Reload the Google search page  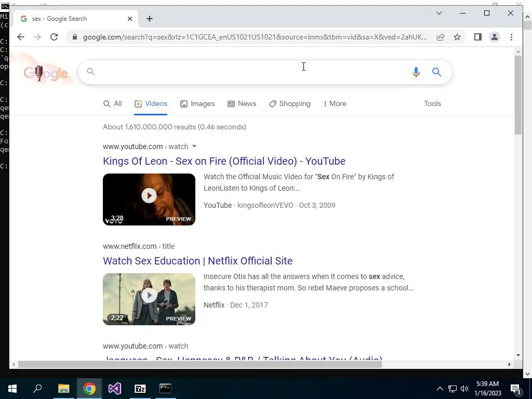point(54,37)
